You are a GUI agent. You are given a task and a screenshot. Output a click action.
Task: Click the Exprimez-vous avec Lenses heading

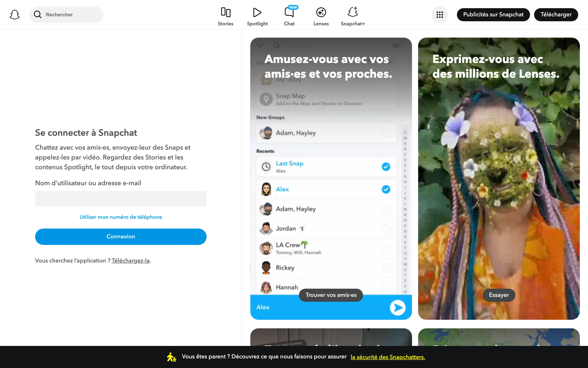pos(496,66)
